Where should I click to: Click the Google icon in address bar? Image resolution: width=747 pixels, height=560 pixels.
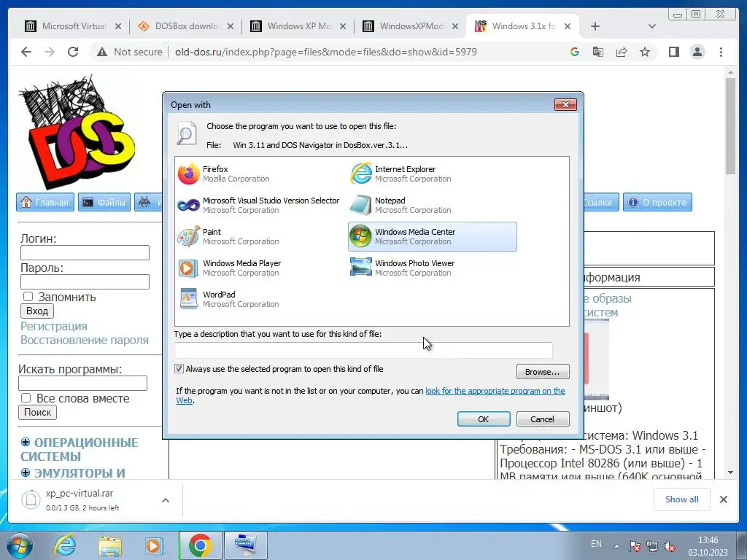[575, 52]
